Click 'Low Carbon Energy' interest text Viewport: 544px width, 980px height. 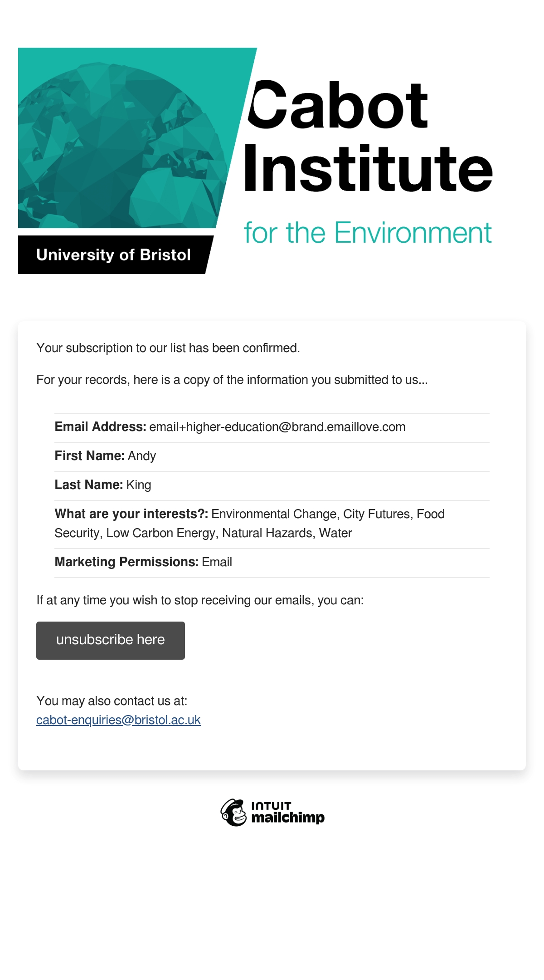pos(161,533)
